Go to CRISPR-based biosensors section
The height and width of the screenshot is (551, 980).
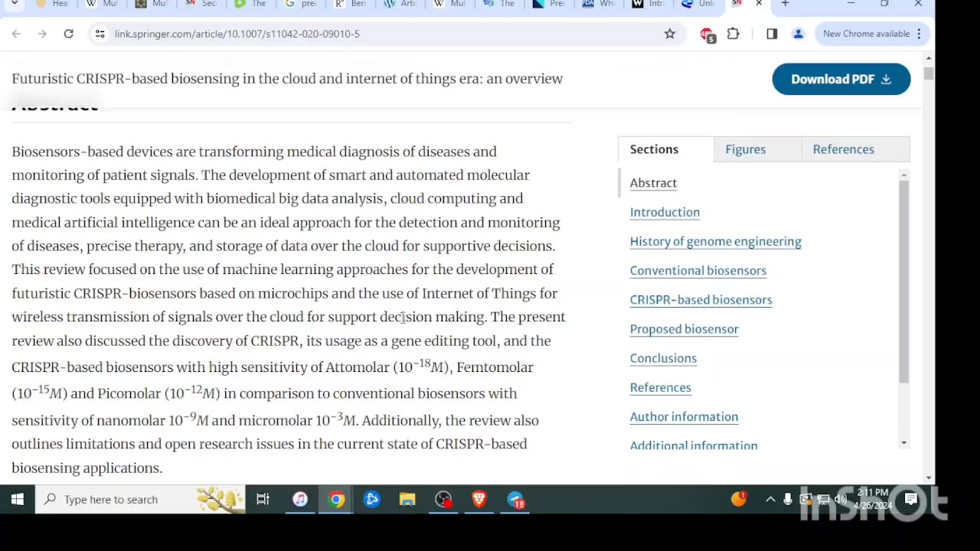tap(701, 299)
